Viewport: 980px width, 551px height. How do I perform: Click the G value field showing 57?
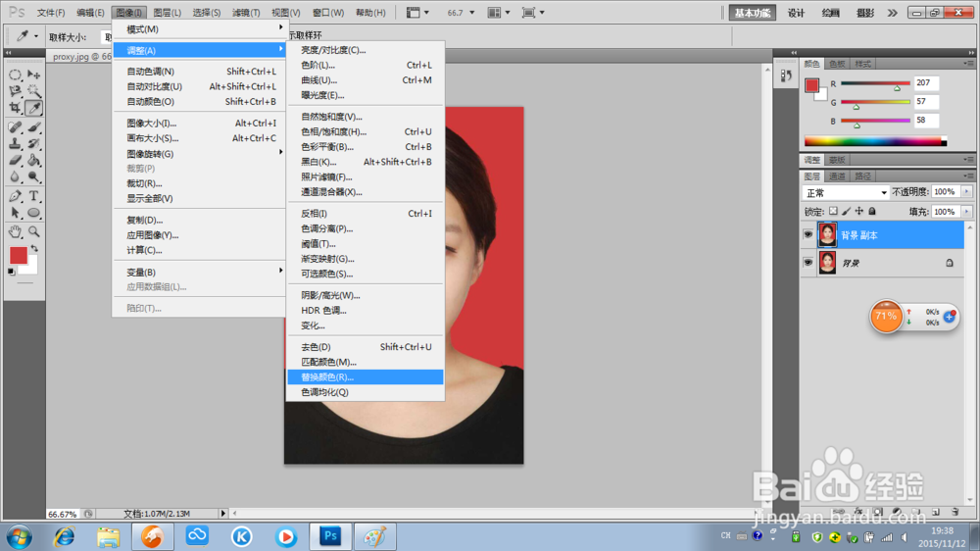926,101
